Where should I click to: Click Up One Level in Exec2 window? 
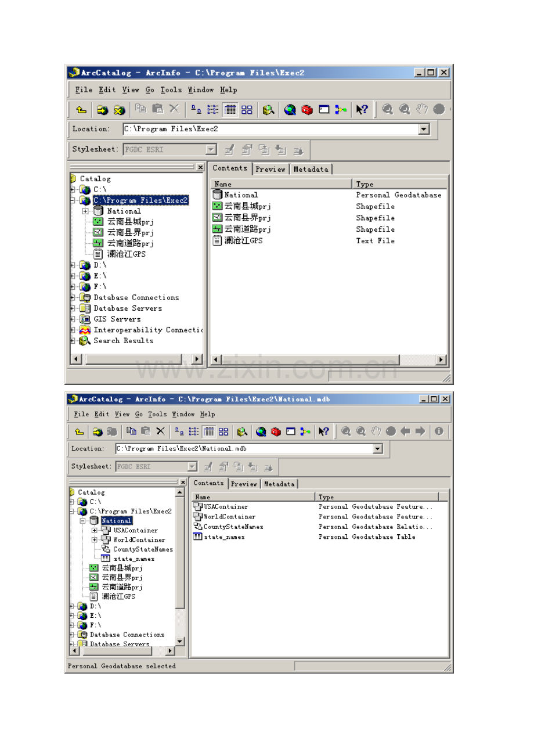coord(82,109)
